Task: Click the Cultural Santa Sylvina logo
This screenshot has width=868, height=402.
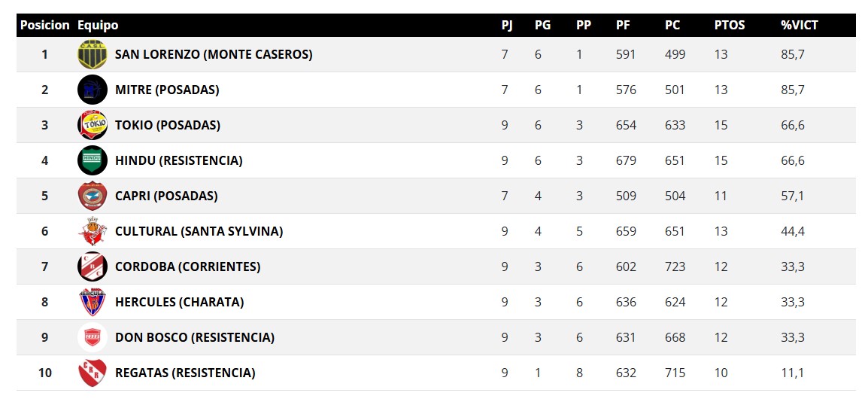Action: point(92,231)
